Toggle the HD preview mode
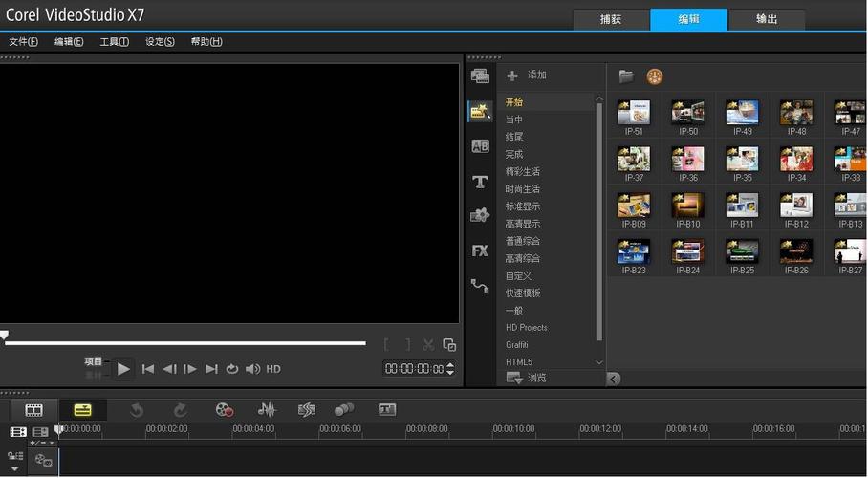868x478 pixels. pyautogui.click(x=273, y=369)
